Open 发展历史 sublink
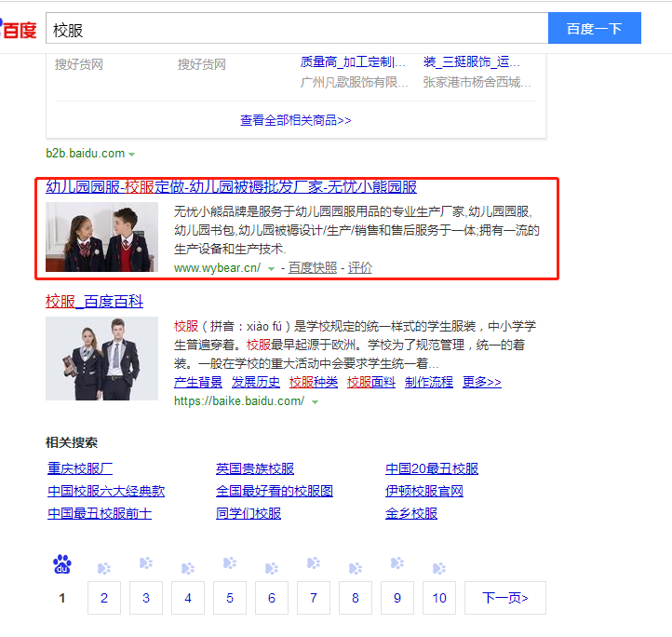Image resolution: width=672 pixels, height=637 pixels. [x=256, y=382]
